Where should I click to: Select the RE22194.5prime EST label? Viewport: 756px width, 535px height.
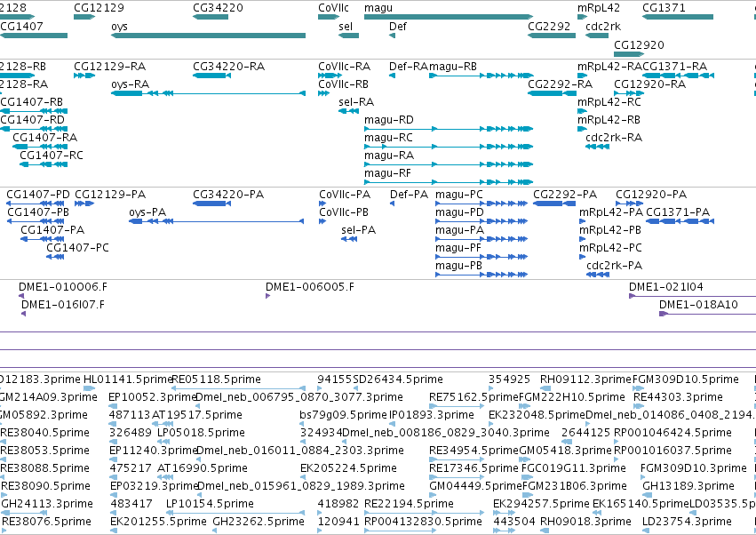click(x=409, y=504)
